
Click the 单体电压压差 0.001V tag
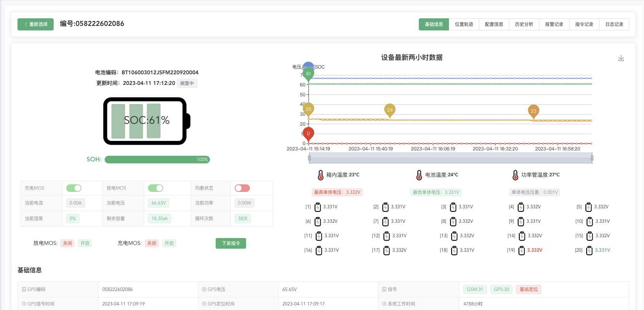[x=535, y=192]
